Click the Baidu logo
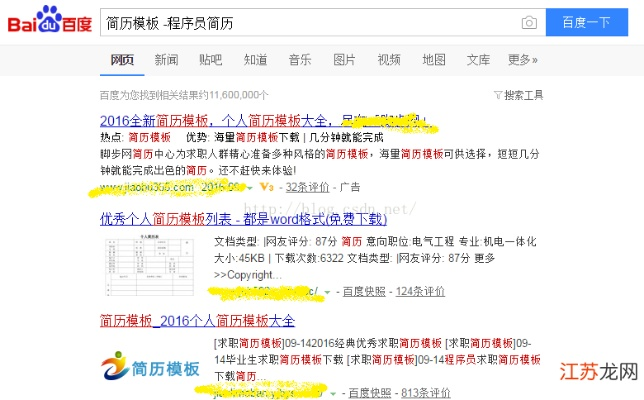The image size is (644, 400). coord(49,19)
